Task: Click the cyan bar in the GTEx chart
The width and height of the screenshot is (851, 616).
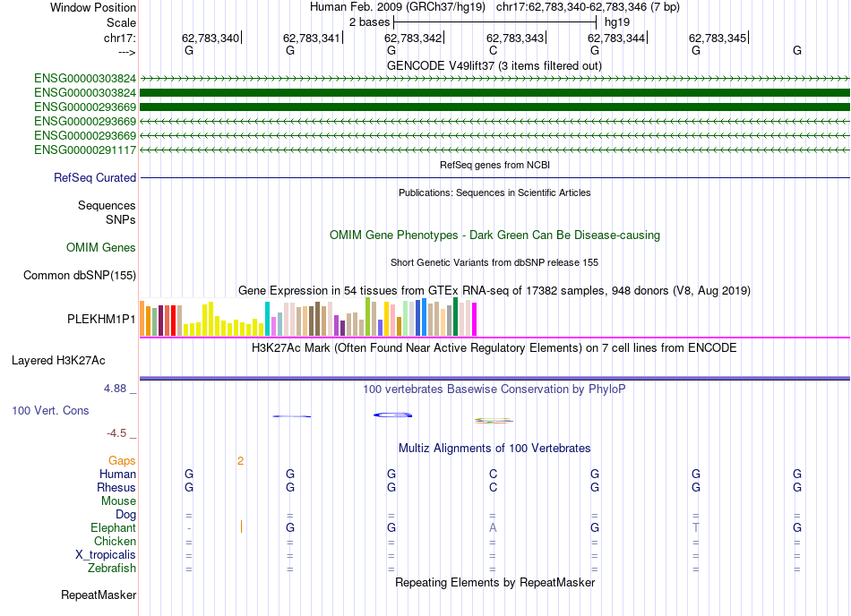Action: (267, 319)
